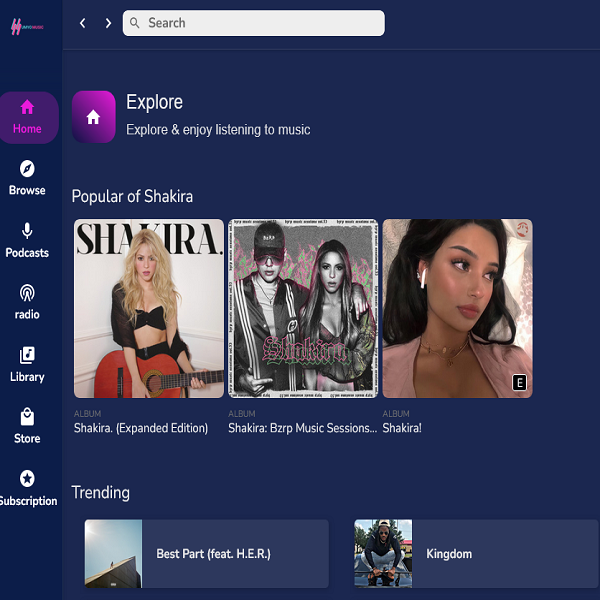Viewport: 600px width, 600px height.
Task: Play trending track Best Part (feat. H.E.R.)
Action: (207, 554)
